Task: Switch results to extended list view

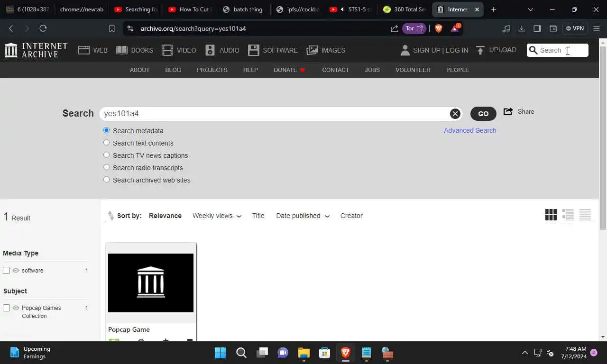Action: pyautogui.click(x=568, y=215)
